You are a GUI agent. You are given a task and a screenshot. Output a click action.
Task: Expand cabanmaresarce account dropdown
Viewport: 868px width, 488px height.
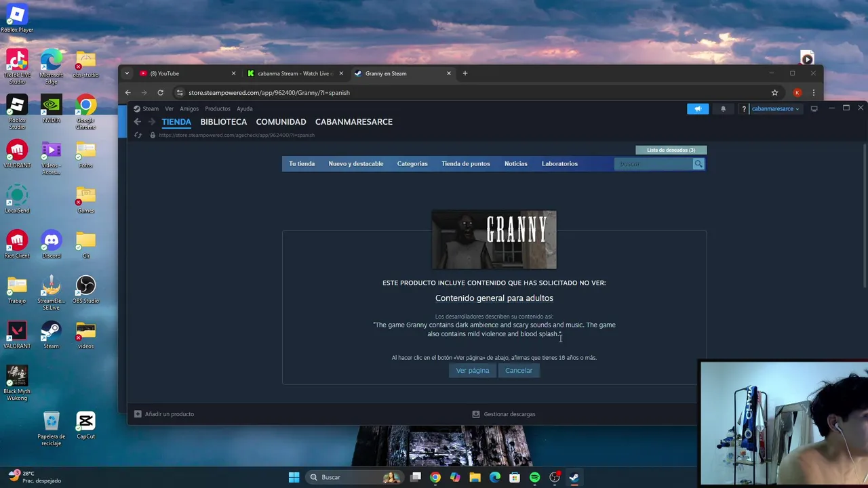coord(775,109)
